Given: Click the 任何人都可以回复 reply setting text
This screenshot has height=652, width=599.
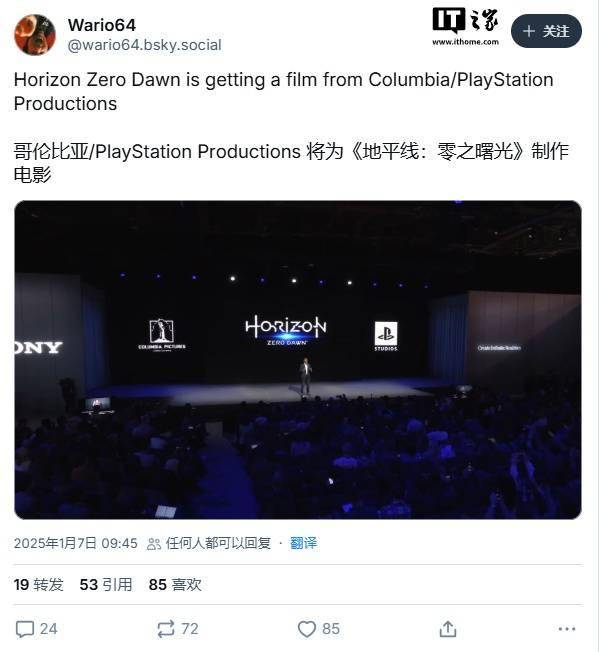Looking at the screenshot, I should coord(218,543).
